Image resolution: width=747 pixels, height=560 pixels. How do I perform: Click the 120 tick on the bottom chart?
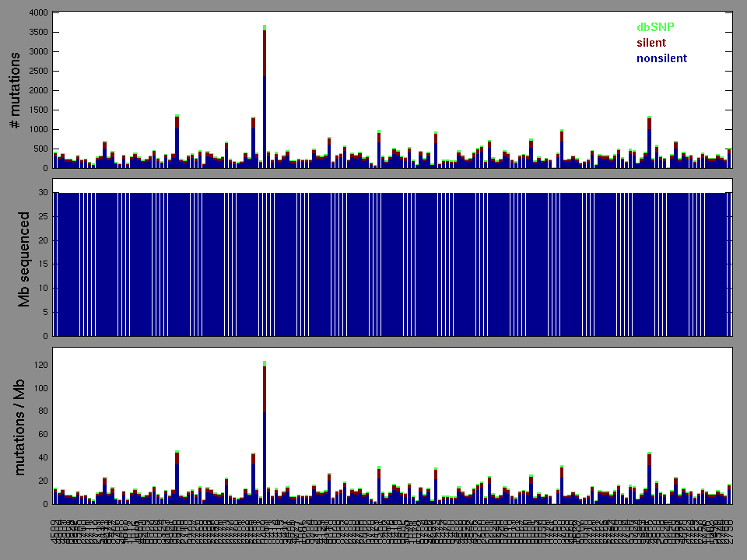[40, 366]
